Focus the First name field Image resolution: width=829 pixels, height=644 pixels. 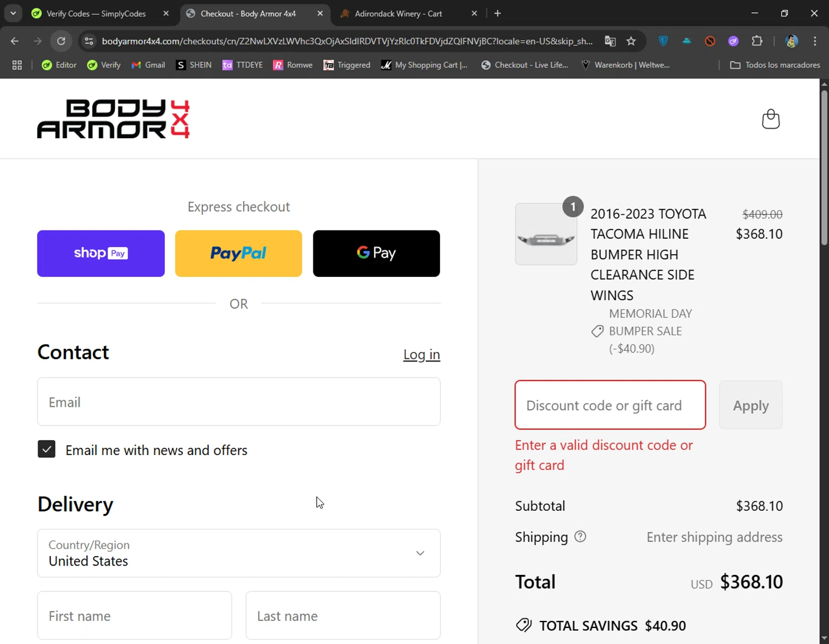(x=134, y=615)
